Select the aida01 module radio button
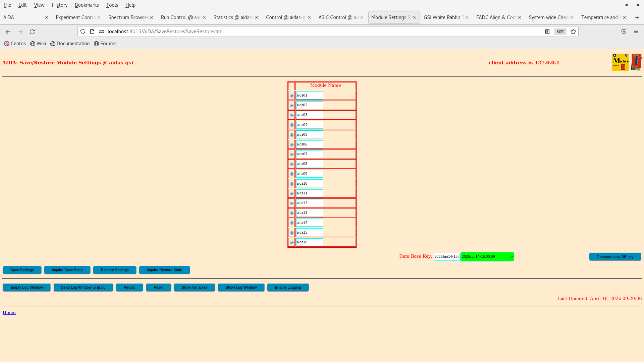 point(291,96)
